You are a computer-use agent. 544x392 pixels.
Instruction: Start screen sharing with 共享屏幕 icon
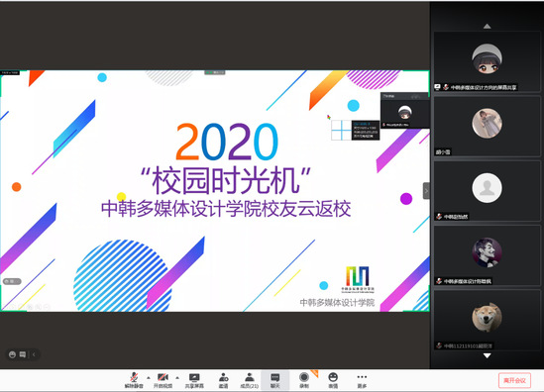[194, 380]
